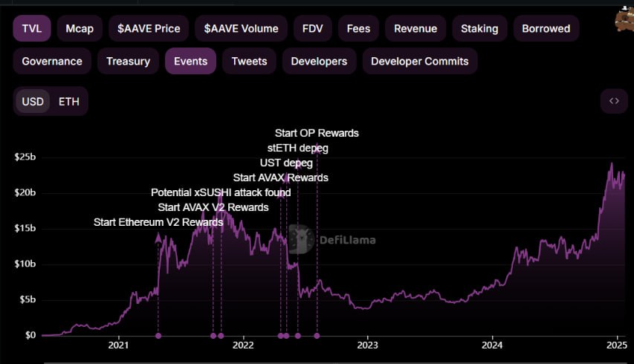Click the Start OP Rewards event dot
Image resolution: width=634 pixels, height=364 pixels.
tap(317, 336)
